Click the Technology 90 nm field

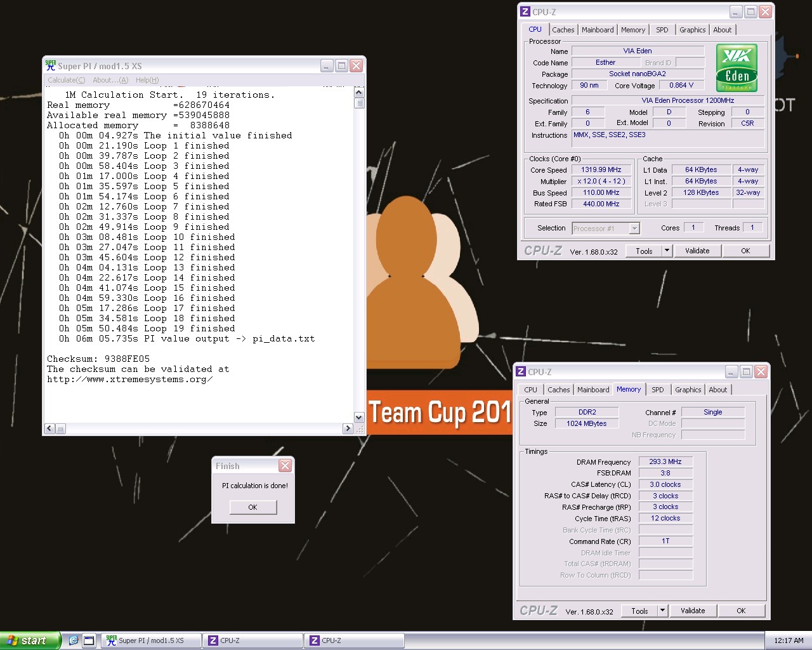(x=589, y=85)
